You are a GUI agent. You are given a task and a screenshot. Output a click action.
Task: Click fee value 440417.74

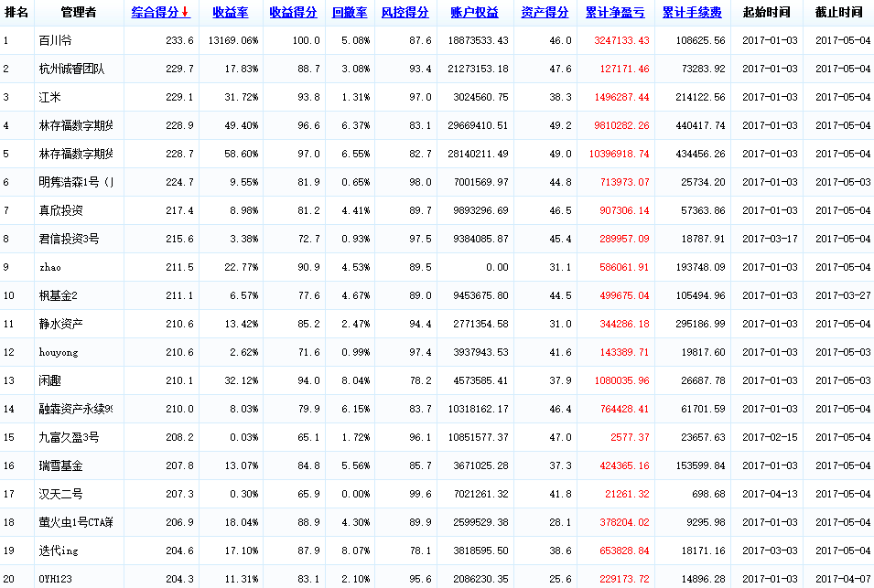701,126
